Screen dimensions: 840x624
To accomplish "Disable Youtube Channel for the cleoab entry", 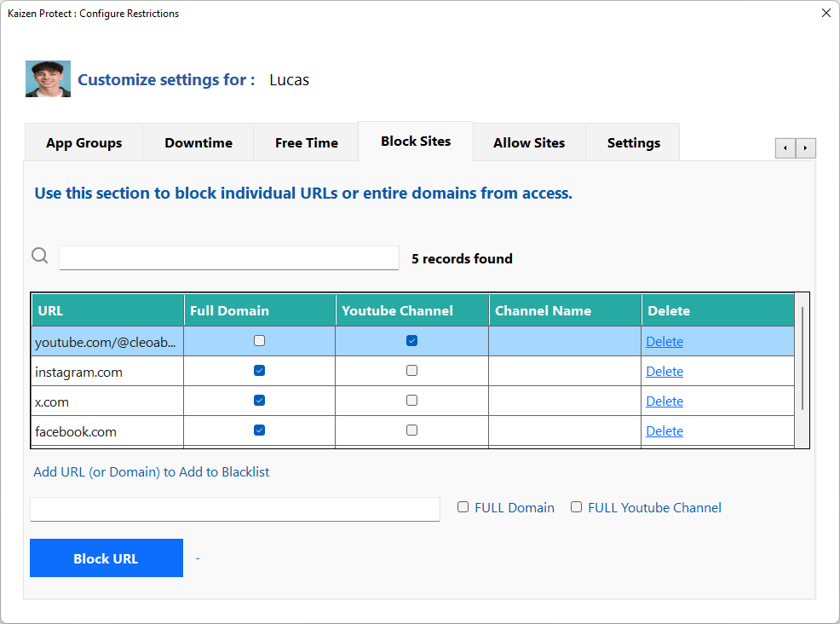I will coord(411,340).
